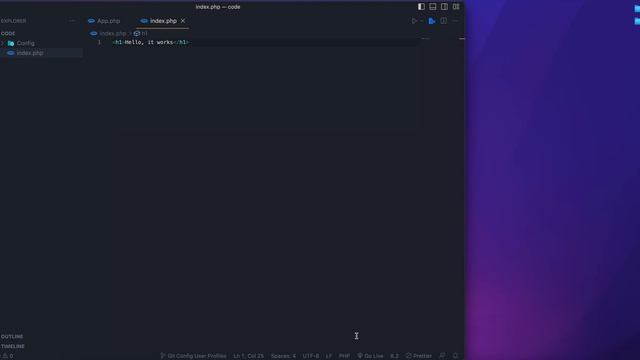
Task: Change indentation via Spaces: 4
Action: coord(283,356)
